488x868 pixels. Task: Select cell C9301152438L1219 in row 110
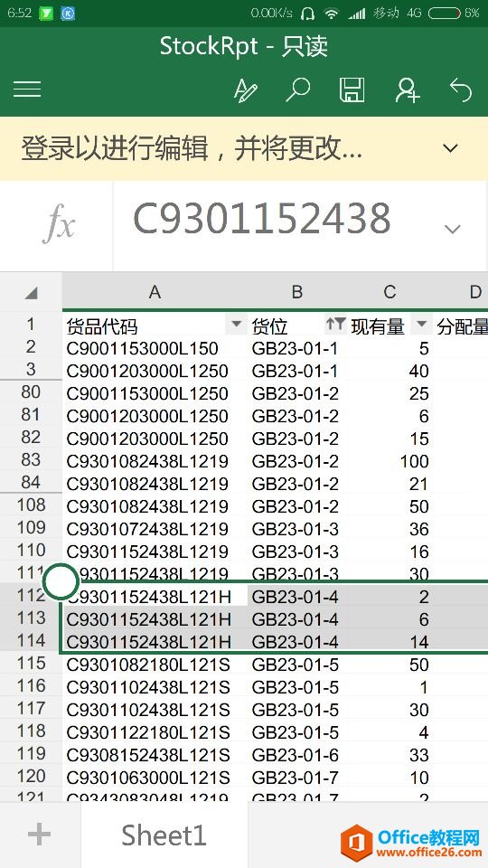tap(155, 552)
